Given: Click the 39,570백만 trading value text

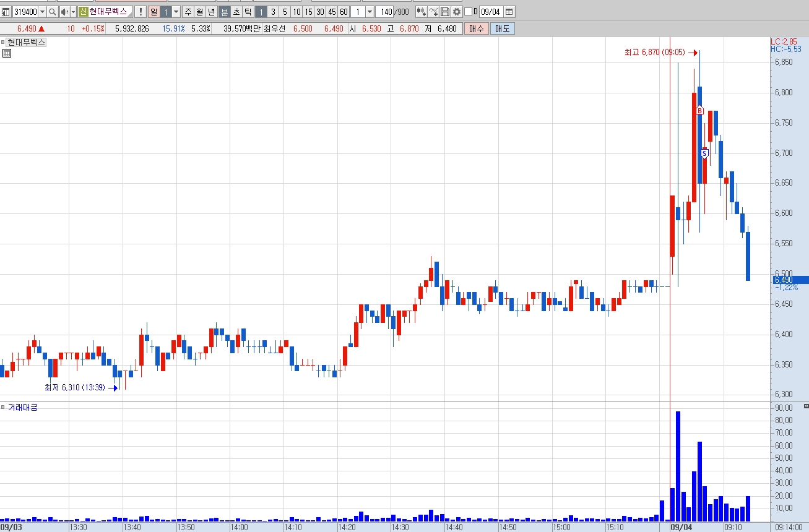Looking at the screenshot, I should click(241, 28).
